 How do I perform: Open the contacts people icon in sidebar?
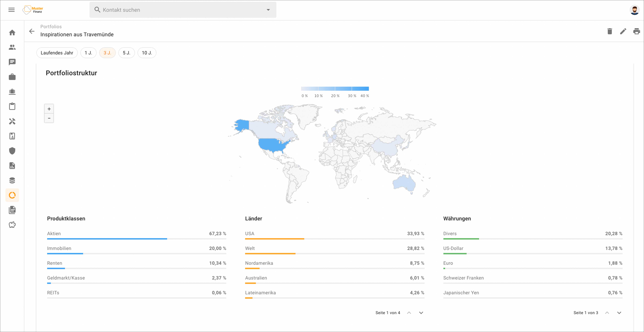click(x=12, y=47)
